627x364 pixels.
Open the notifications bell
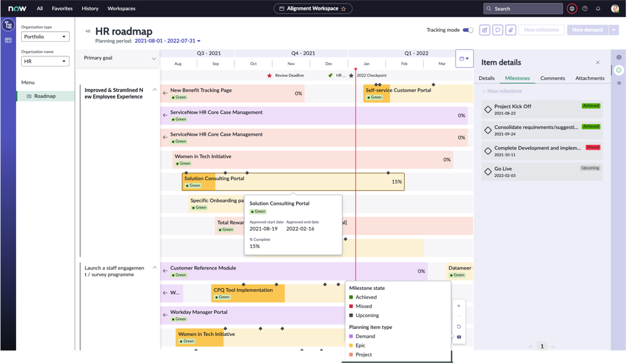tap(598, 8)
